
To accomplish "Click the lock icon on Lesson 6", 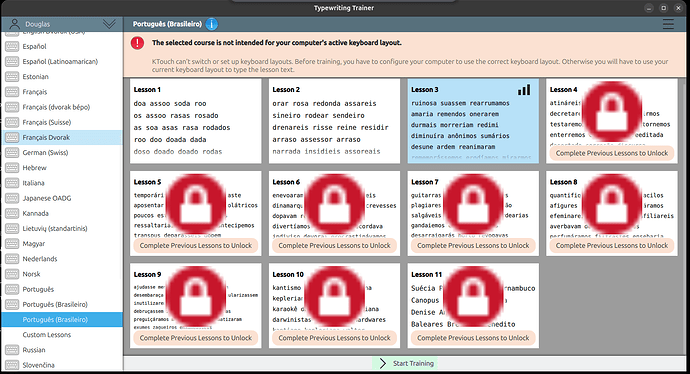I will (334, 204).
